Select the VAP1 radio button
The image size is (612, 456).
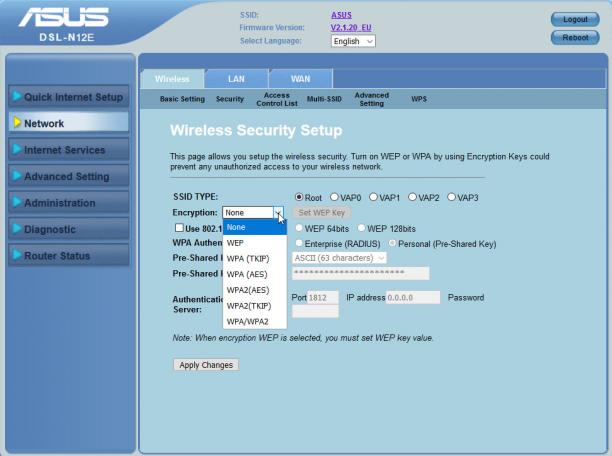click(373, 197)
